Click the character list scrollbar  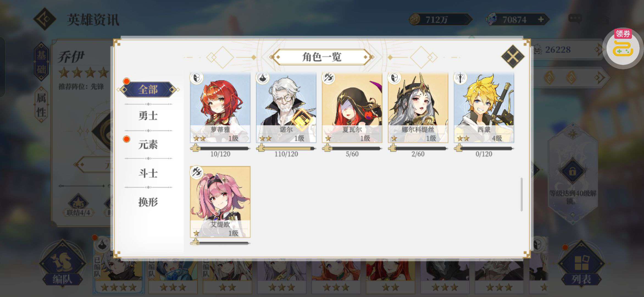(x=521, y=194)
